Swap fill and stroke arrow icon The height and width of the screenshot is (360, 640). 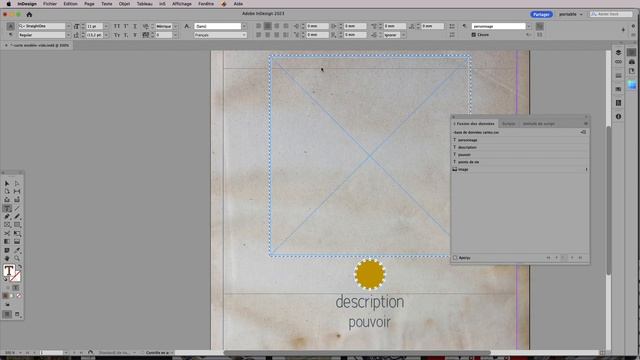19,267
